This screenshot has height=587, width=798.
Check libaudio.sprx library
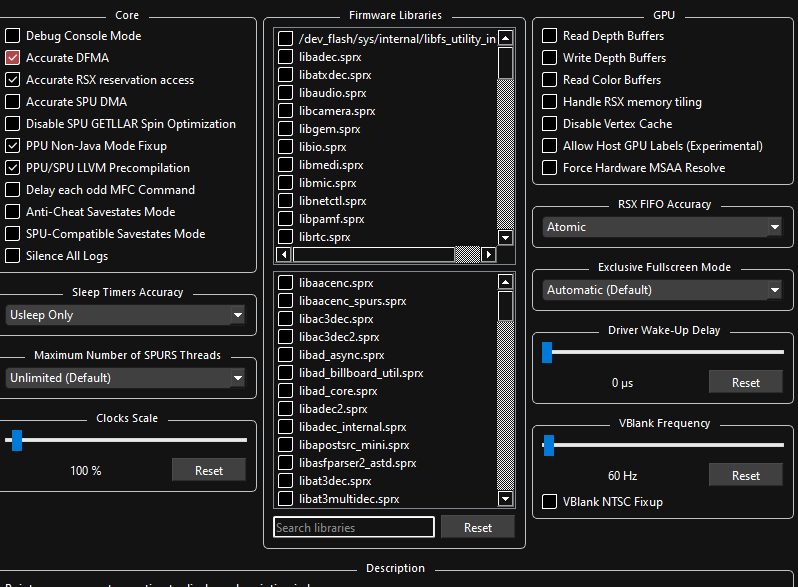[x=286, y=93]
